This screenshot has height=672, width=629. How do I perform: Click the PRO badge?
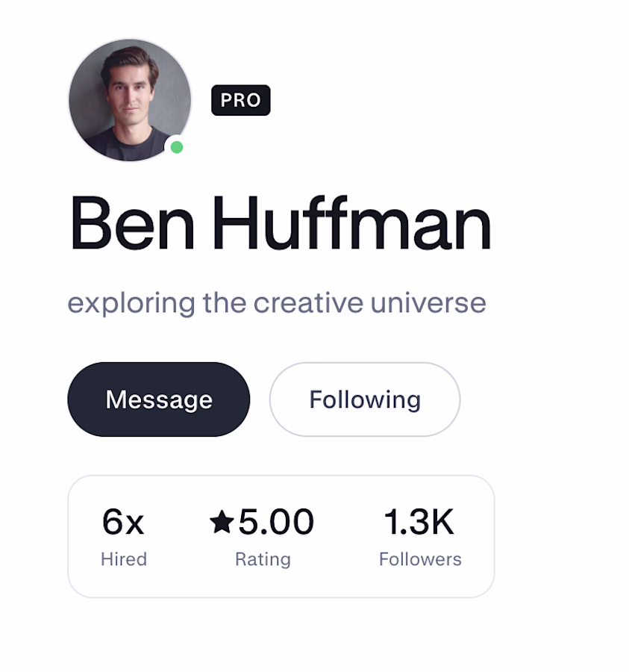(x=240, y=100)
